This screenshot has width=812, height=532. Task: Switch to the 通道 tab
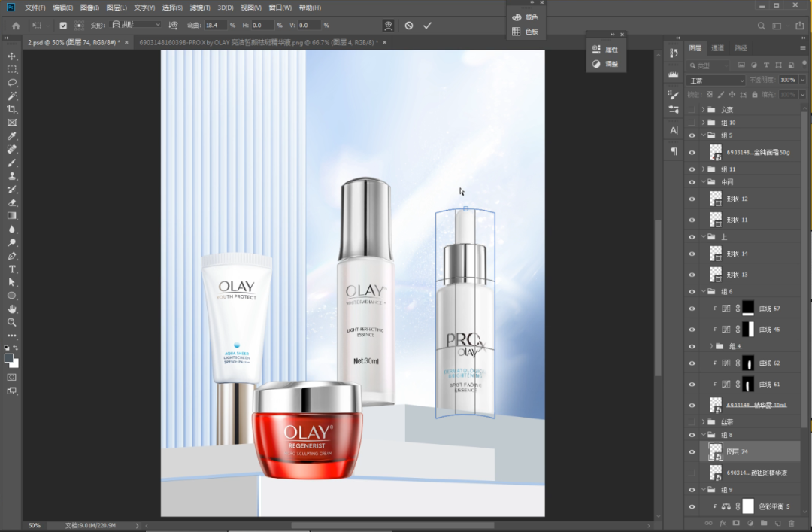pos(718,48)
